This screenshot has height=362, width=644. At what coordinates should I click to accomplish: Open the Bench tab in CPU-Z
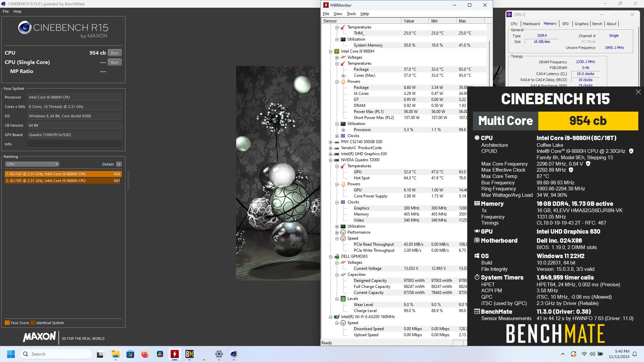[597, 24]
